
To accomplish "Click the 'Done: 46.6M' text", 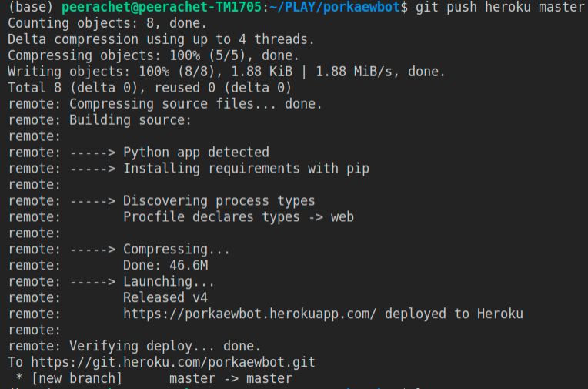I will [165, 266].
